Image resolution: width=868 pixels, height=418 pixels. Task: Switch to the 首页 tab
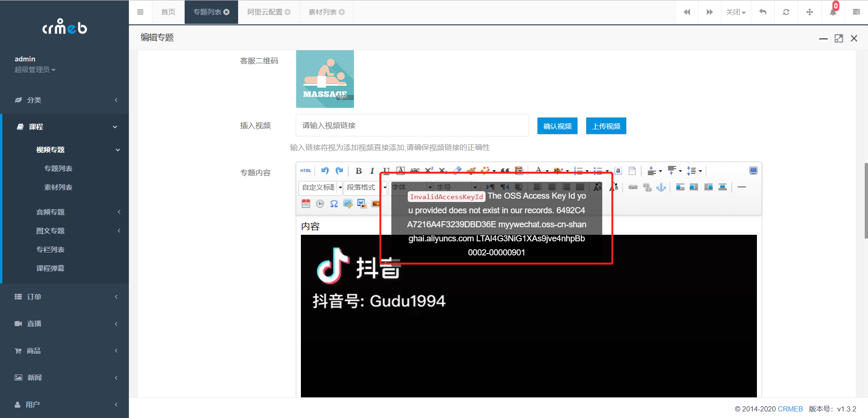pyautogui.click(x=168, y=12)
